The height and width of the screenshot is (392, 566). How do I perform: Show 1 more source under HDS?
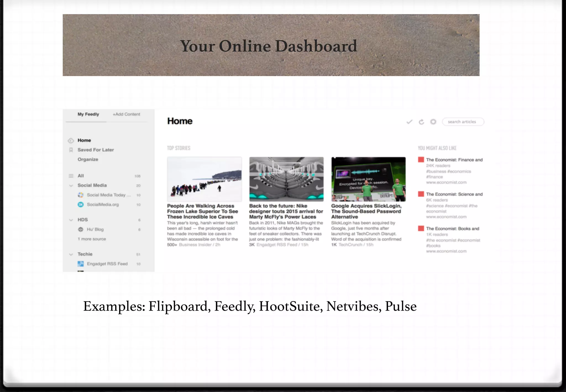(92, 239)
